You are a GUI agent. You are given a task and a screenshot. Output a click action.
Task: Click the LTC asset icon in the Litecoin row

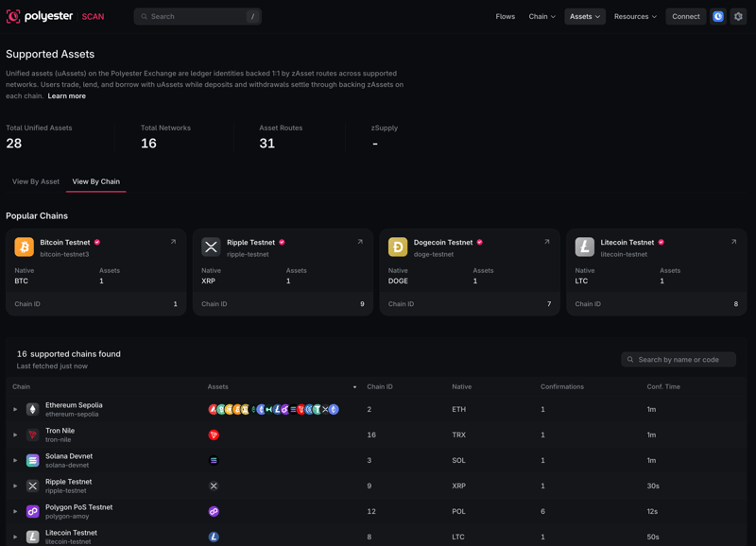(214, 537)
